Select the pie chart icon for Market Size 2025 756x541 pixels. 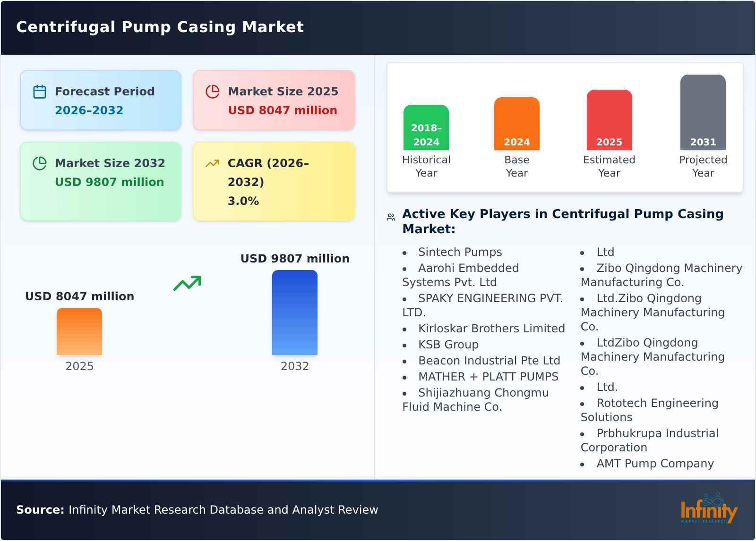coord(213,91)
